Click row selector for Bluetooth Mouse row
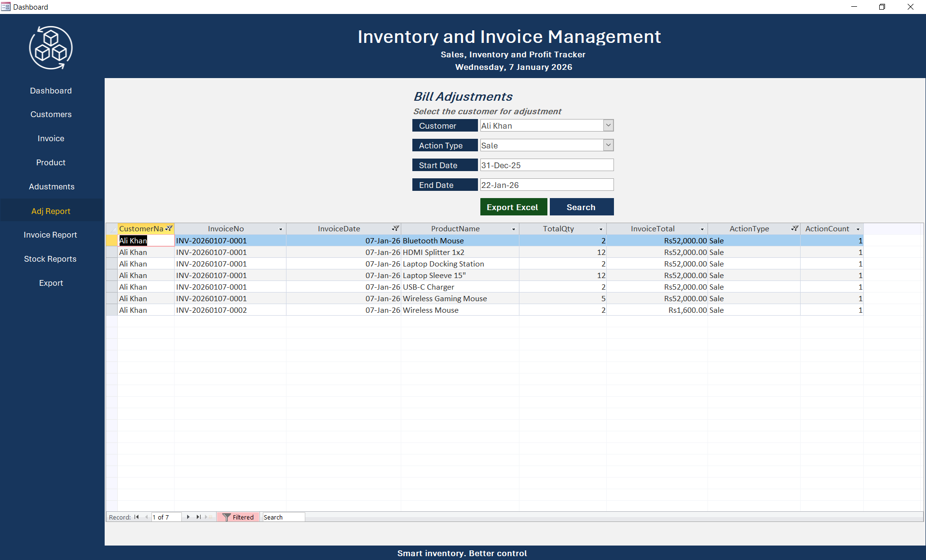This screenshot has width=926, height=560. [111, 240]
